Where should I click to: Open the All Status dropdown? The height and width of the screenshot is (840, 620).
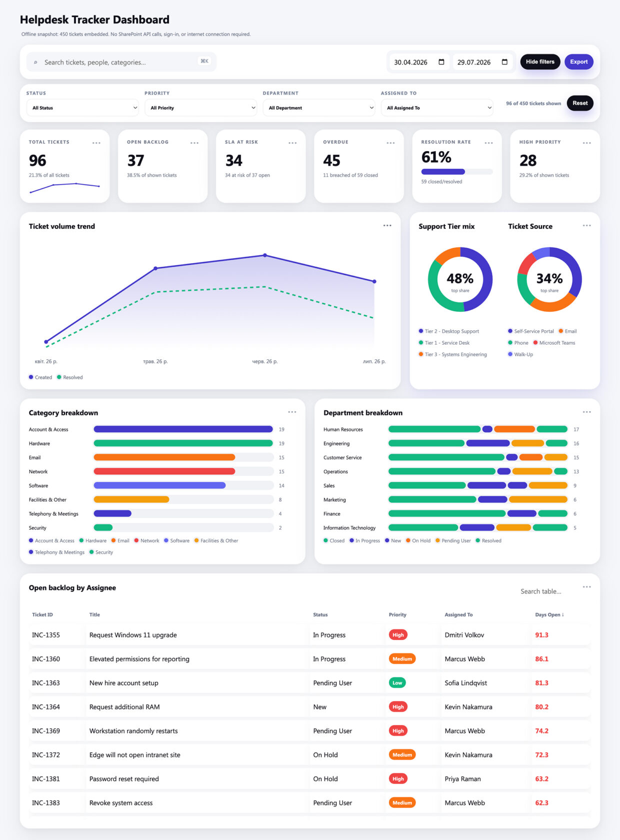pyautogui.click(x=82, y=108)
